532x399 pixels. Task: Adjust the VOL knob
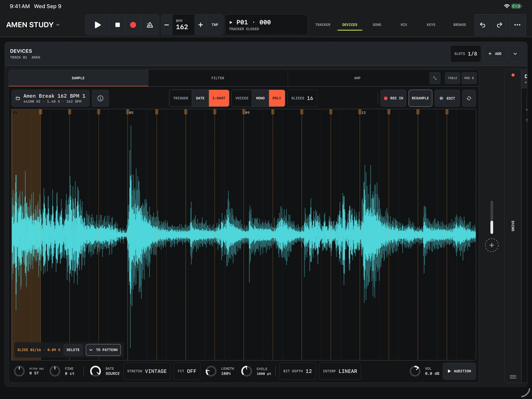[415, 371]
